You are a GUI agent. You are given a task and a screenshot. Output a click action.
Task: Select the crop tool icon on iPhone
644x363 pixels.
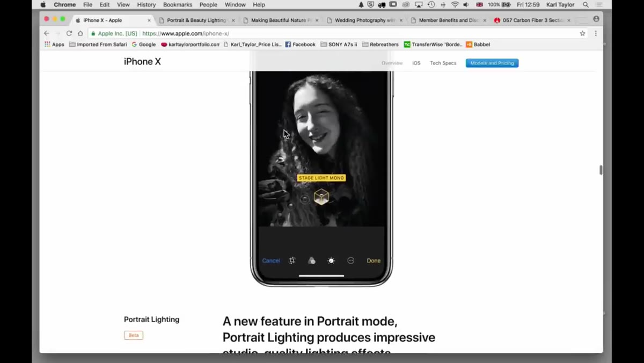point(292,260)
